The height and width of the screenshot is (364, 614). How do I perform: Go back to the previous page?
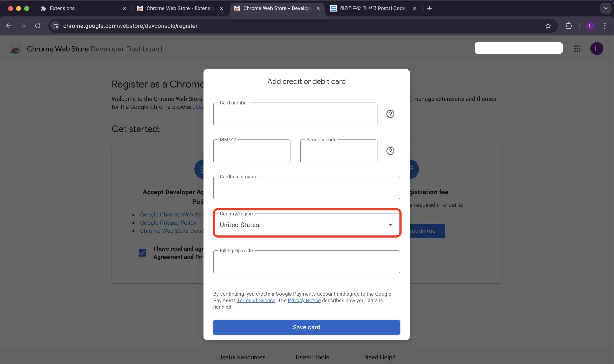point(9,26)
